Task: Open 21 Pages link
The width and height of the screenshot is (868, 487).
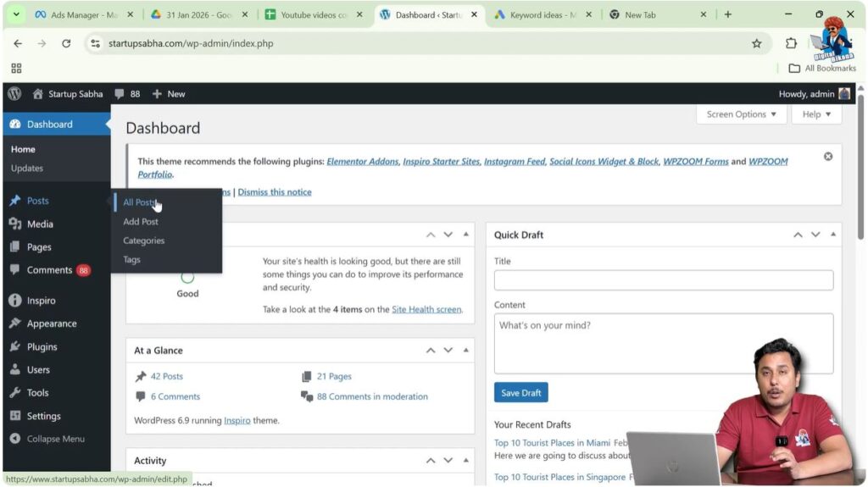Action: point(334,376)
